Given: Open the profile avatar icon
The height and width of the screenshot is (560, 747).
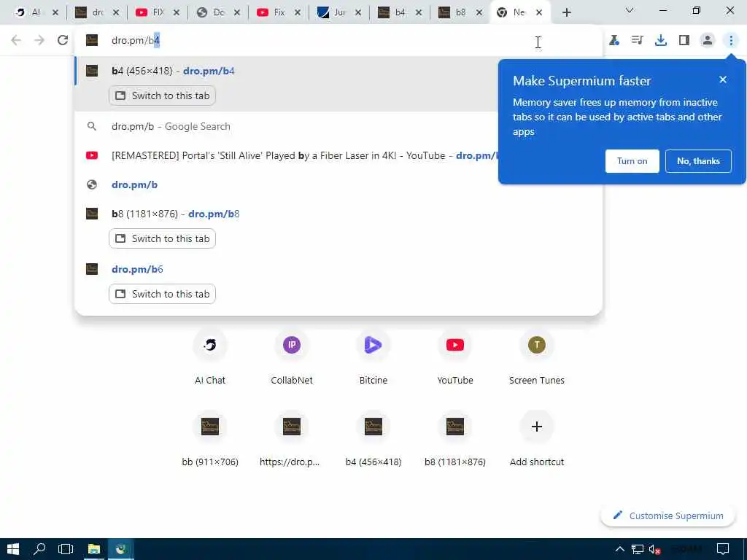Looking at the screenshot, I should [708, 41].
